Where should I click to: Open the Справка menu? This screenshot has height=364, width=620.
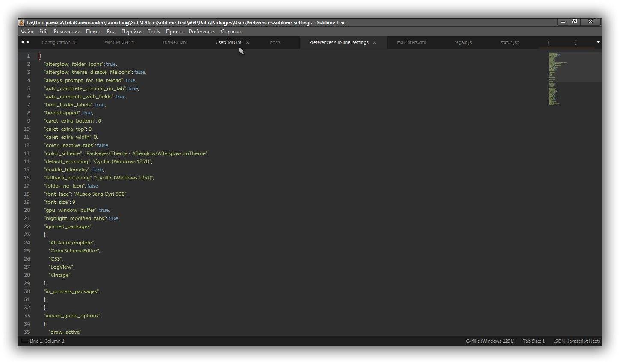pyautogui.click(x=231, y=32)
